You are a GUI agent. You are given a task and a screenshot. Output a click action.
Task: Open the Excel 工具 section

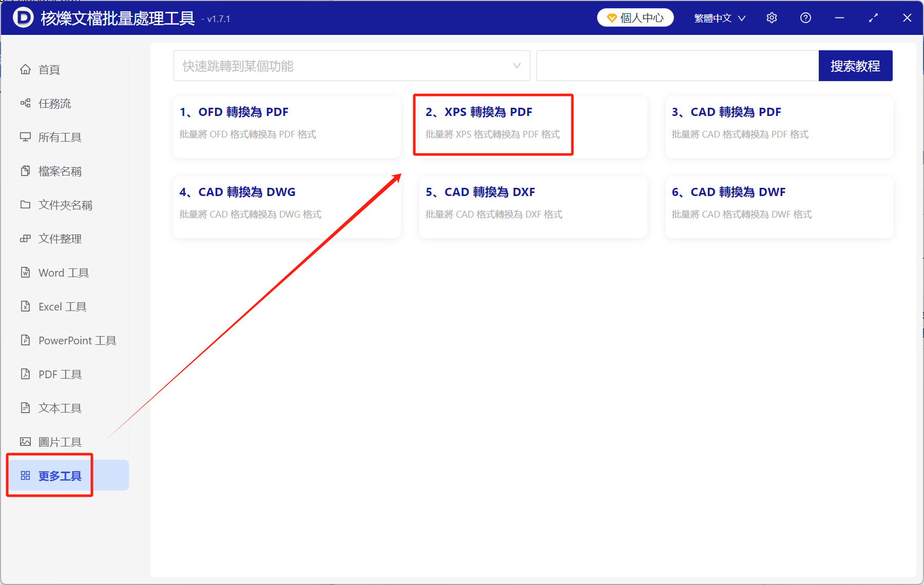(62, 306)
